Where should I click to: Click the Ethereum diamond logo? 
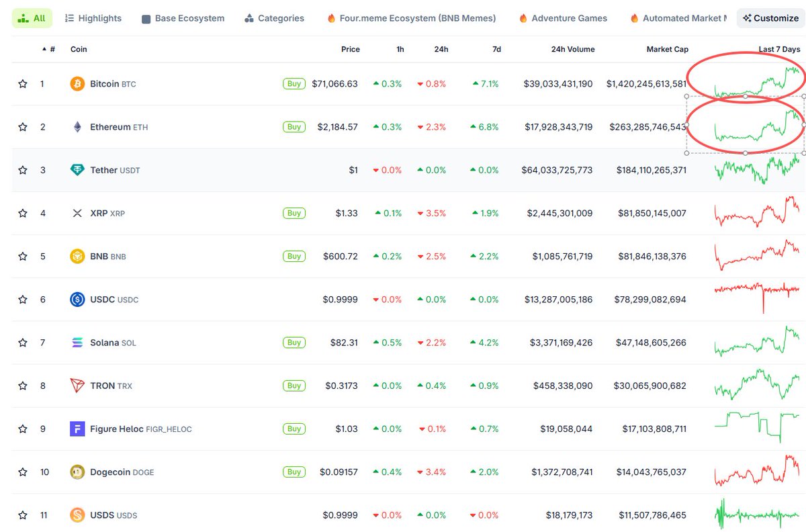tap(78, 127)
